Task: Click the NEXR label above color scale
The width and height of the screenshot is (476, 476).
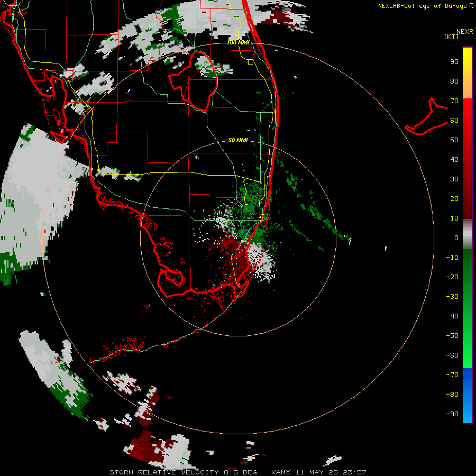Action: 465,32
